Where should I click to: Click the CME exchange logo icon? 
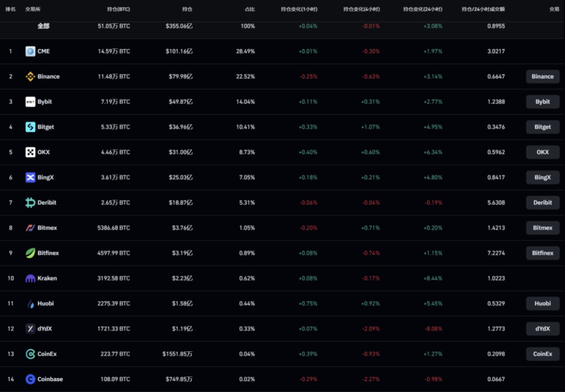pyautogui.click(x=30, y=51)
